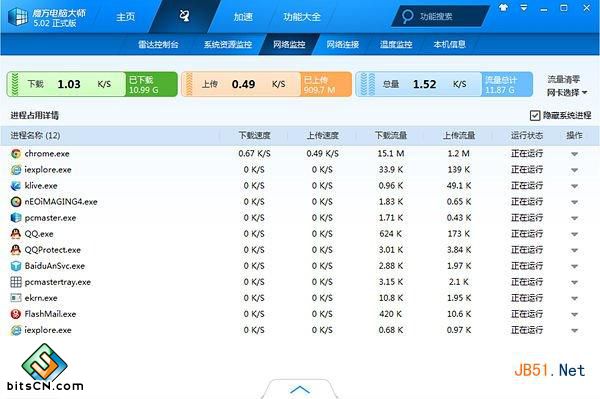Click the orange 已上传 909.7 M panel
The height and width of the screenshot is (399, 600).
(x=326, y=84)
